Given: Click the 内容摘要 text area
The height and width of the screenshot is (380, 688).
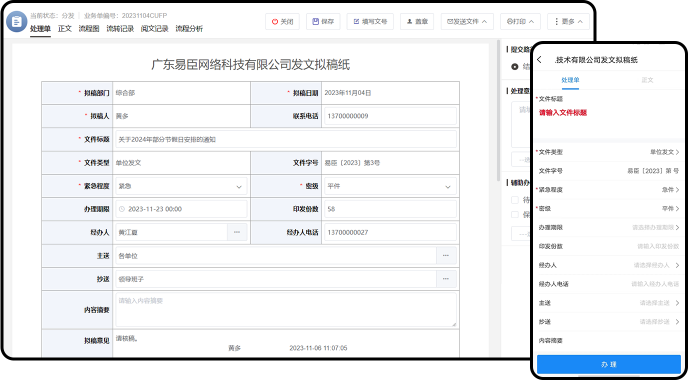Looking at the screenshot, I should (x=286, y=310).
